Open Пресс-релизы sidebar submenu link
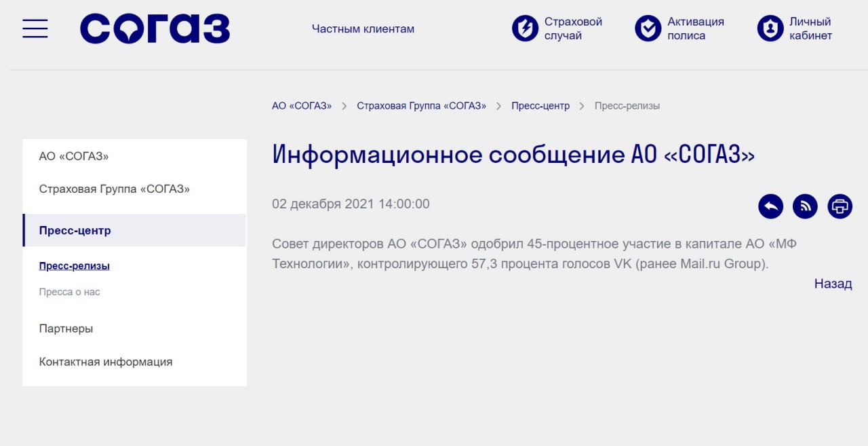Image resolution: width=868 pixels, height=446 pixels. (75, 266)
